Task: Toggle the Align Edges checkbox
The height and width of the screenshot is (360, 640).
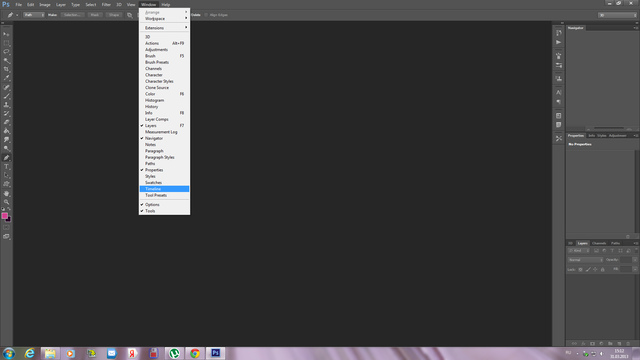Action: point(206,15)
